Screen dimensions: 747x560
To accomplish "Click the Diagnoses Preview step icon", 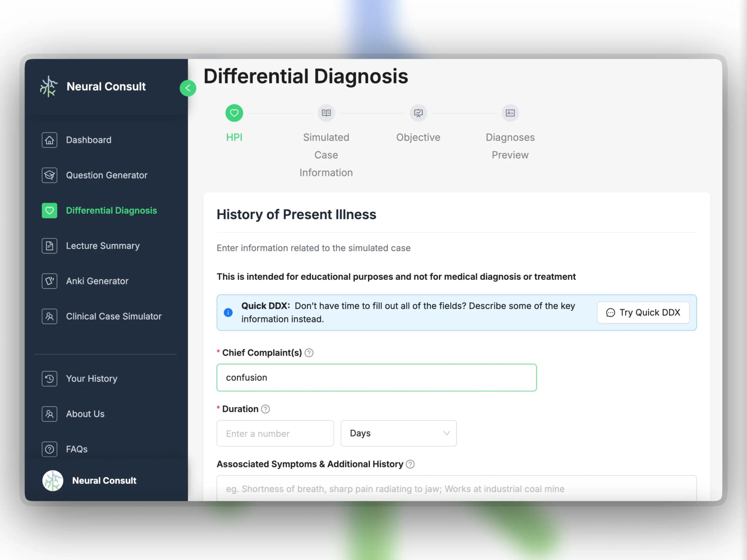I will [x=509, y=112].
